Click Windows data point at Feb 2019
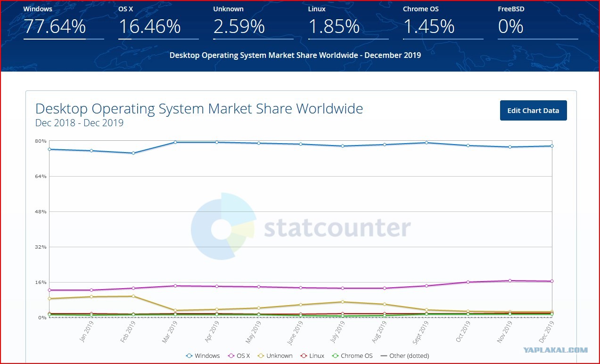This screenshot has height=364, width=600. [133, 153]
